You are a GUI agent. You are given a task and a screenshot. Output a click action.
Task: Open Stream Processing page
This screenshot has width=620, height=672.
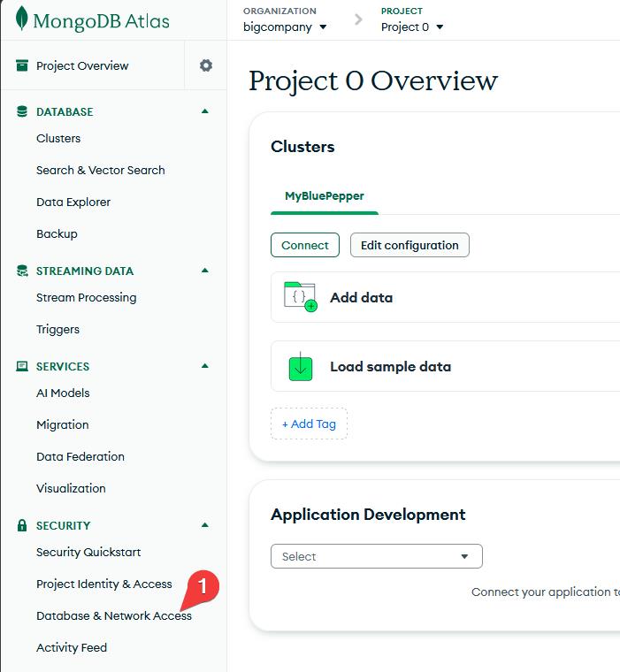click(86, 297)
